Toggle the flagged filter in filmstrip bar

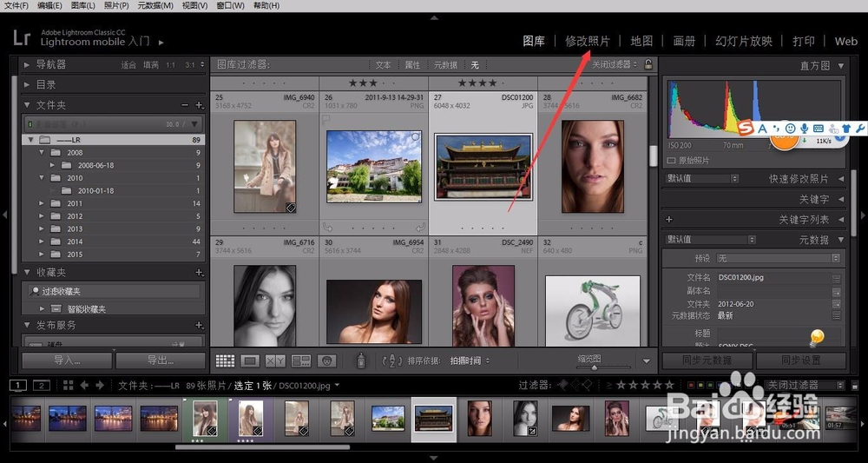click(563, 384)
